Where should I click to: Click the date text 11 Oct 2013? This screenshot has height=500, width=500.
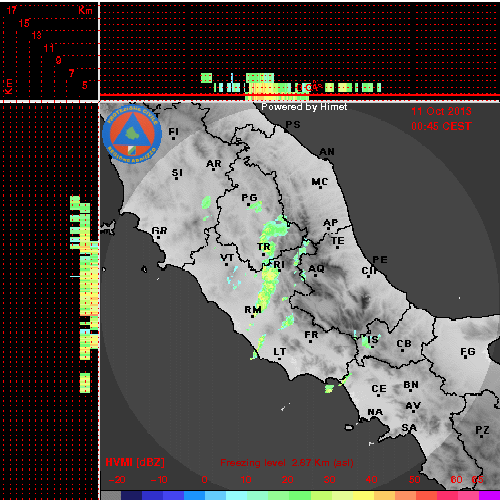(441, 111)
